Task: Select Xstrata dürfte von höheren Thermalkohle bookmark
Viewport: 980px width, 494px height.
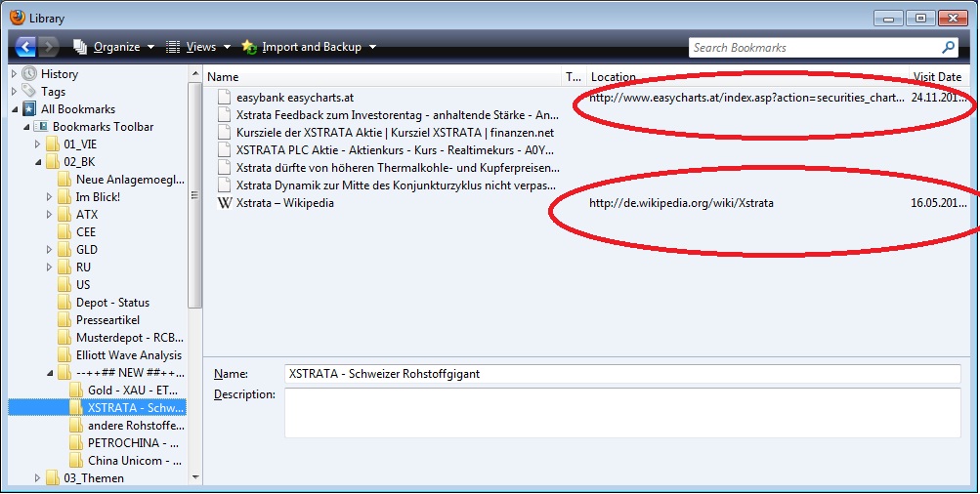Action: click(398, 167)
